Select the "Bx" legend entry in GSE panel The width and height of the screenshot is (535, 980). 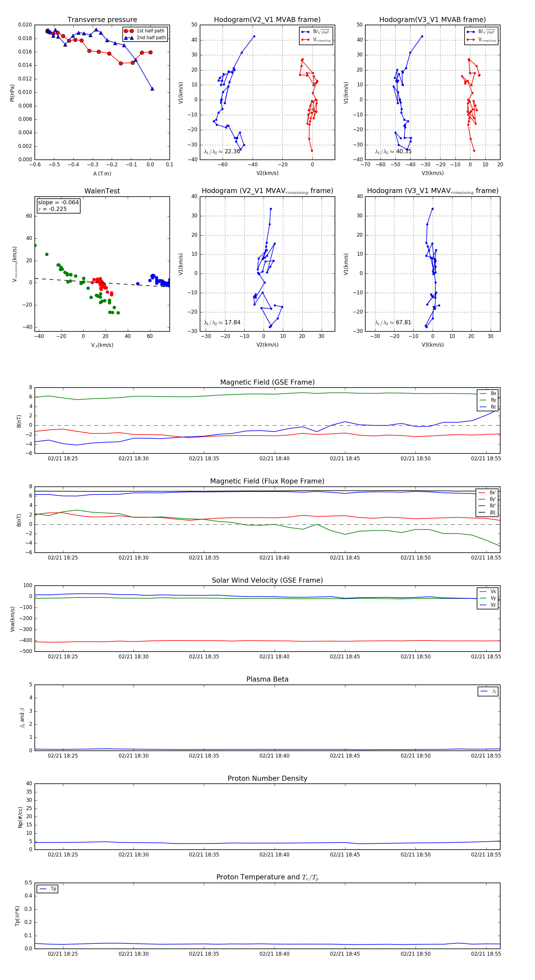488,393
